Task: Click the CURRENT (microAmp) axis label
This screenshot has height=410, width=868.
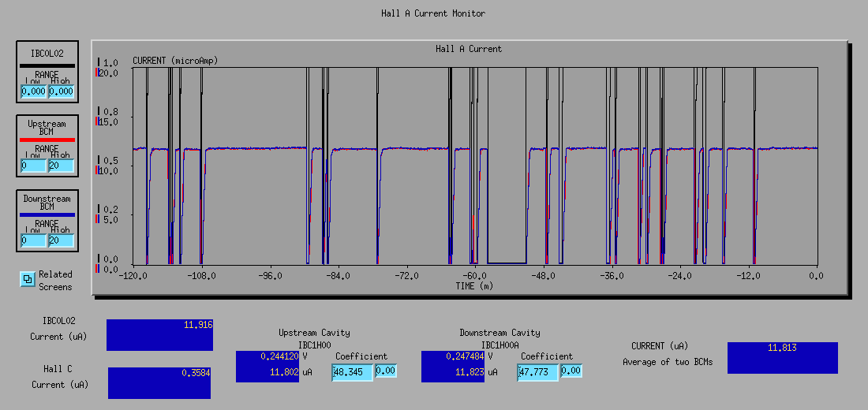Action: [175, 61]
